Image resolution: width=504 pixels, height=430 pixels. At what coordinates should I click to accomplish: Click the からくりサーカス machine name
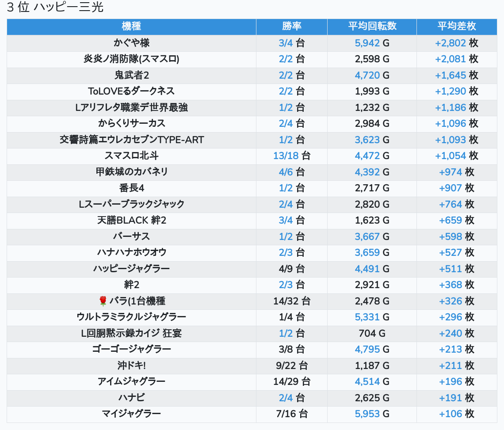click(x=131, y=123)
